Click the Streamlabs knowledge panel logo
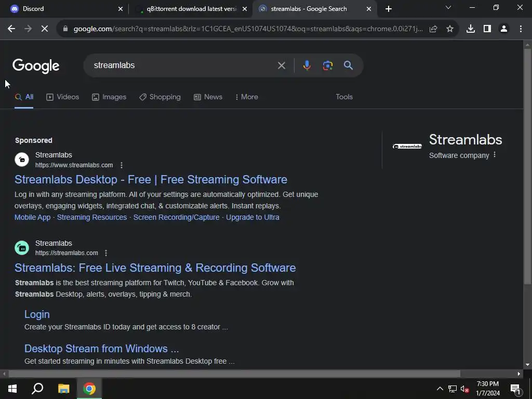 coord(407,147)
